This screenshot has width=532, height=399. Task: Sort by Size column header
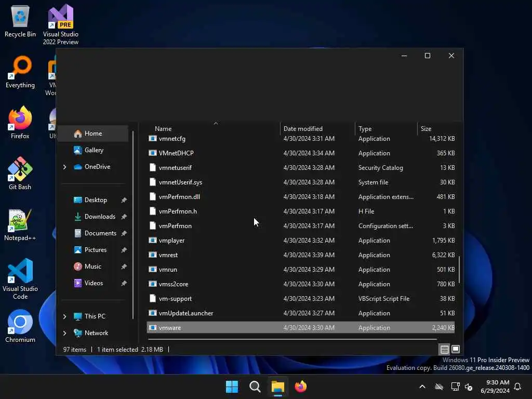(437, 129)
